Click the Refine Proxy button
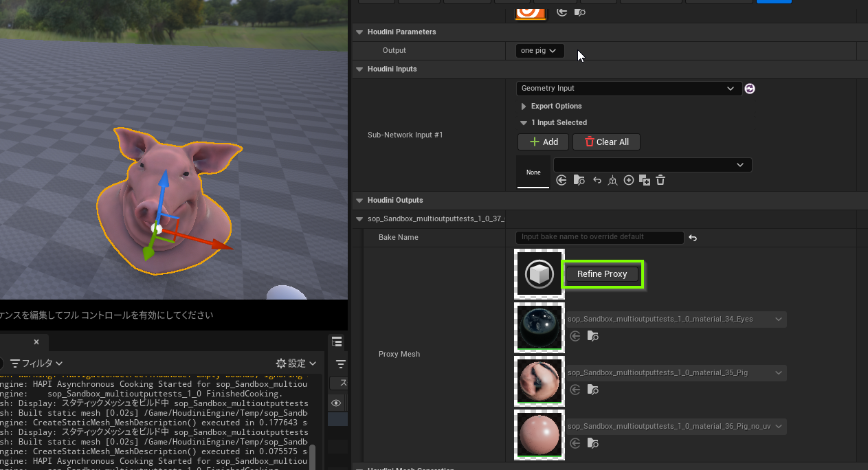868x470 pixels. tap(602, 274)
